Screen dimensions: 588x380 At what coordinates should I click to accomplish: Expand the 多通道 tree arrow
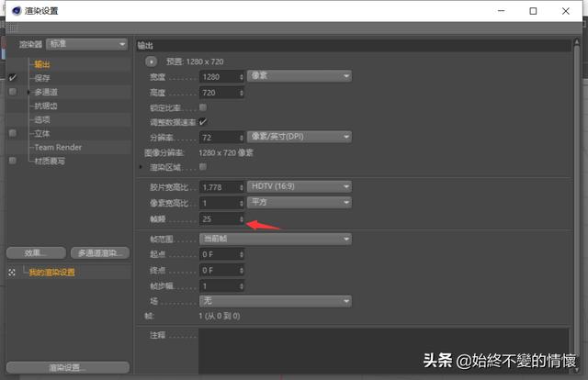pos(28,92)
